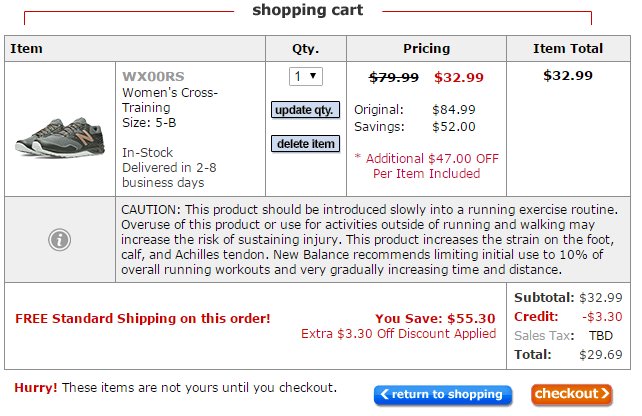Open the quantity dropdown

tap(306, 76)
